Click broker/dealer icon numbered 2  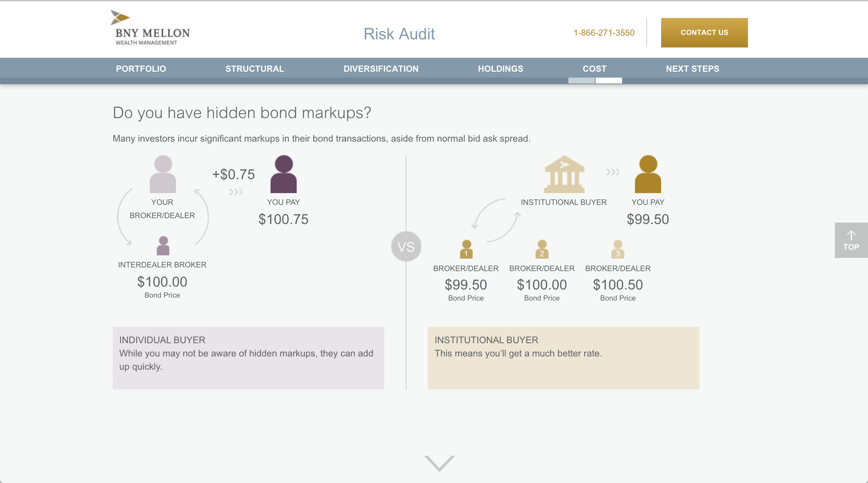[x=542, y=249]
